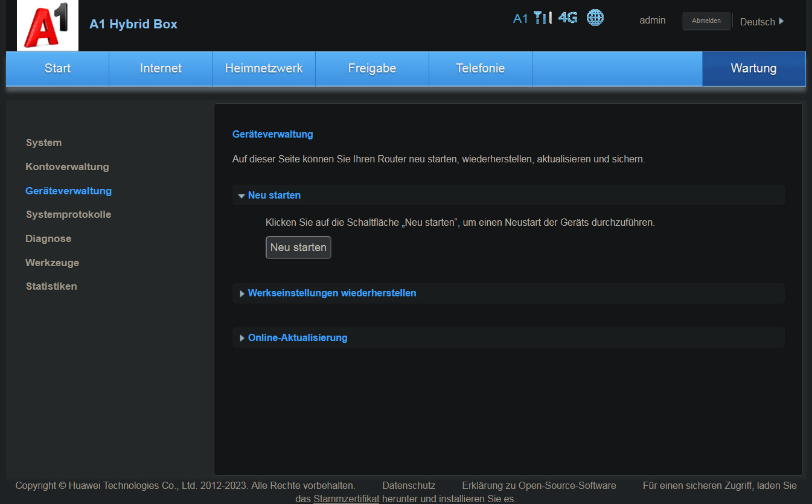Go to Diagnose in the sidebar
The height and width of the screenshot is (504, 812).
click(x=48, y=239)
